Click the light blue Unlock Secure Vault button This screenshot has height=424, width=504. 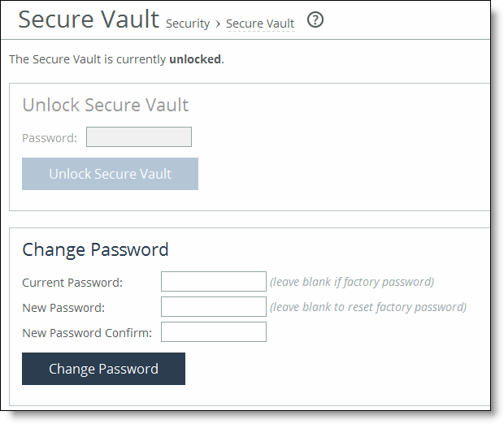110,174
